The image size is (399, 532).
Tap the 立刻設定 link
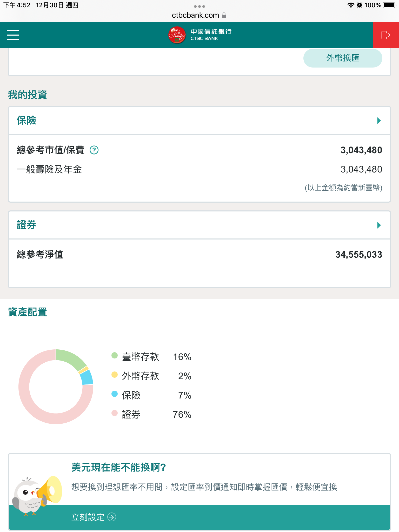tap(88, 517)
